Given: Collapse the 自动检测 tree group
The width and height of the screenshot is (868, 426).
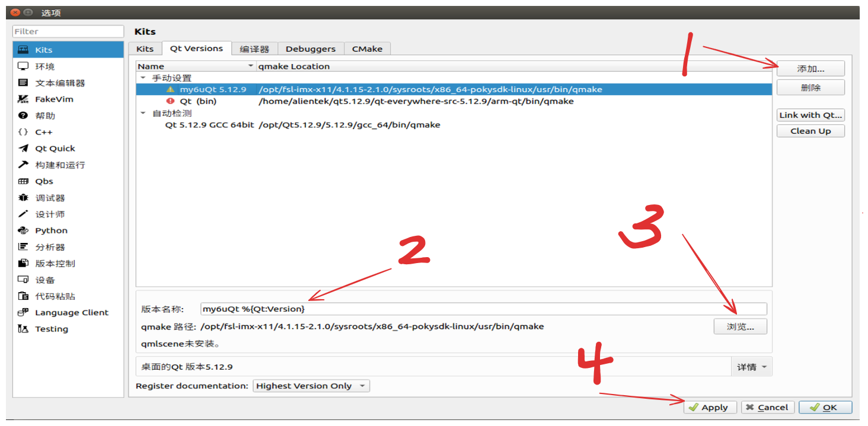Looking at the screenshot, I should (x=143, y=113).
